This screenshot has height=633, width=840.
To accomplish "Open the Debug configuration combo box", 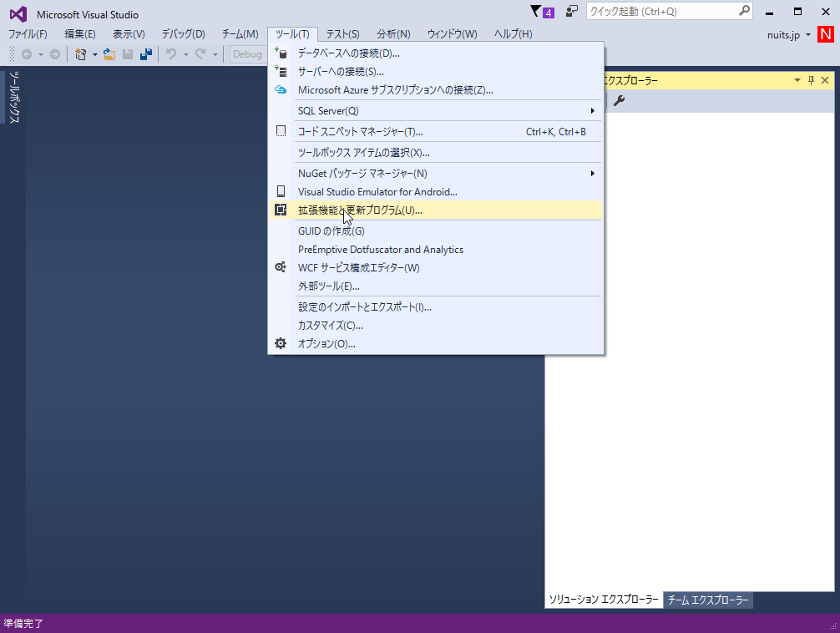I will click(x=249, y=54).
